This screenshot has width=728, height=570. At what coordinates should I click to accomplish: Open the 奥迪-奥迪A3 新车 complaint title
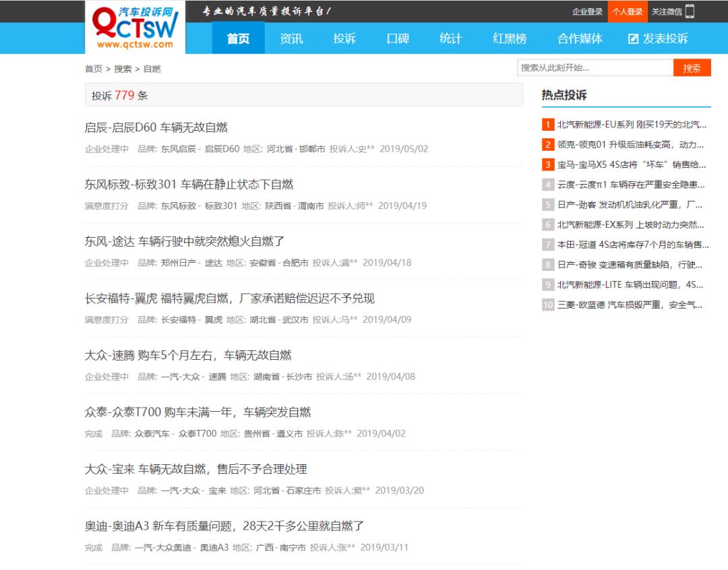pyautogui.click(x=224, y=526)
